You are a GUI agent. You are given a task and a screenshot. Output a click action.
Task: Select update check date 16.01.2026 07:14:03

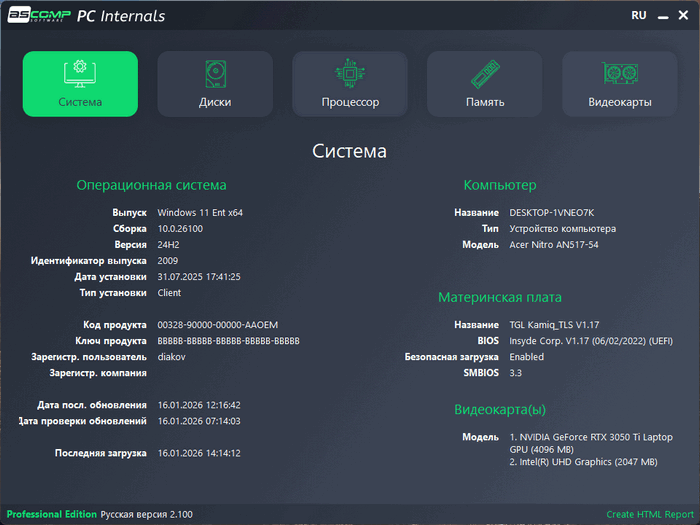coord(199,421)
